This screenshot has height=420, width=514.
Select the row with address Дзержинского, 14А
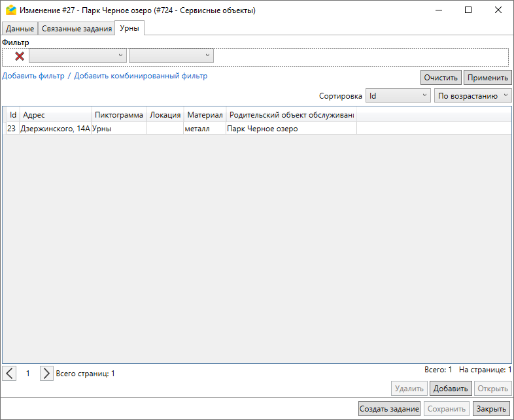click(x=55, y=129)
